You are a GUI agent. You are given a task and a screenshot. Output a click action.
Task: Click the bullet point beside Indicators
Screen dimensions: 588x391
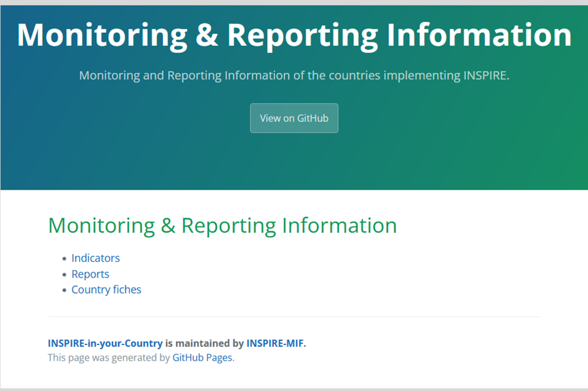[x=65, y=258]
